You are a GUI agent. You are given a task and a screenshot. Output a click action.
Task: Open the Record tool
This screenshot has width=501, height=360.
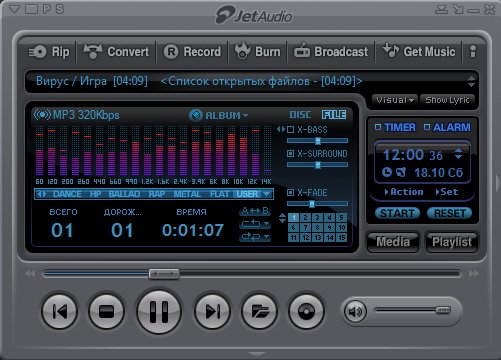[x=192, y=52]
